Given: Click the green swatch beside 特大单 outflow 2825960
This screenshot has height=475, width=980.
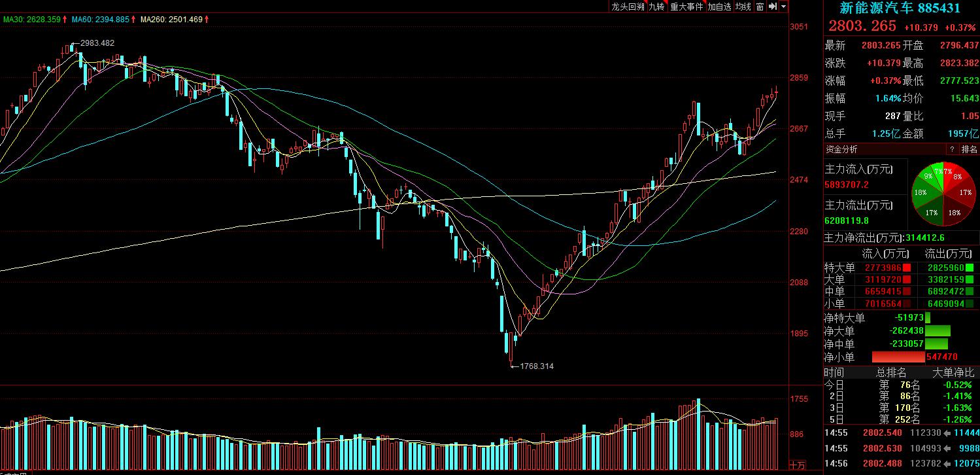Looking at the screenshot, I should tap(971, 268).
